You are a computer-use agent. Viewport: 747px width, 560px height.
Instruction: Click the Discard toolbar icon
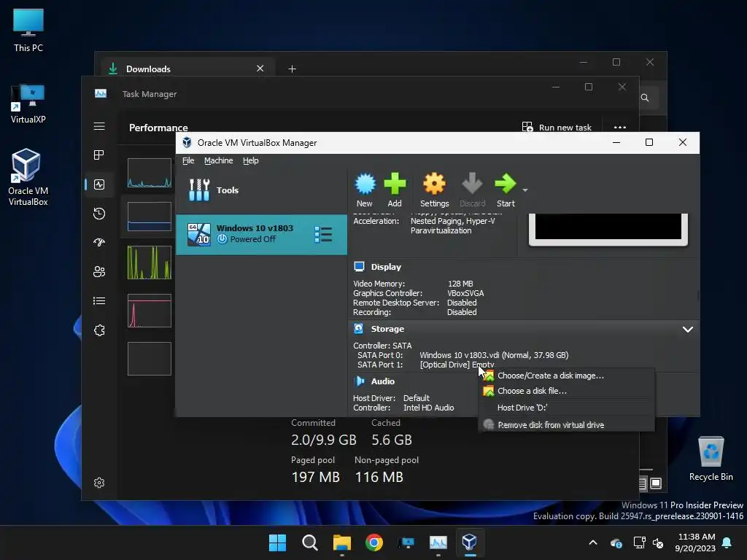472,190
